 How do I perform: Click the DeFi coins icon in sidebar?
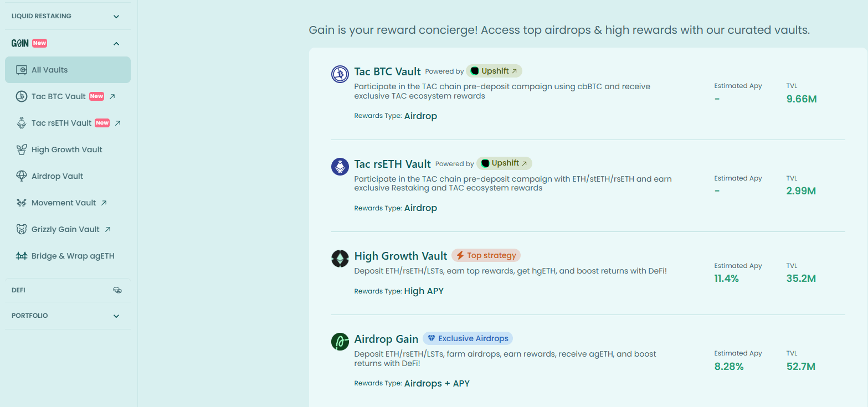point(117,290)
